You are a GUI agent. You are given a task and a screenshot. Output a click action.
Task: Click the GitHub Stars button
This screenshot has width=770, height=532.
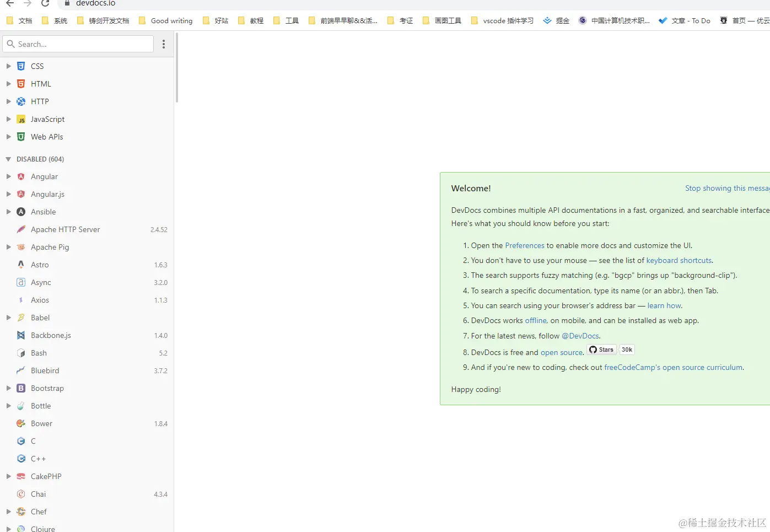(601, 350)
